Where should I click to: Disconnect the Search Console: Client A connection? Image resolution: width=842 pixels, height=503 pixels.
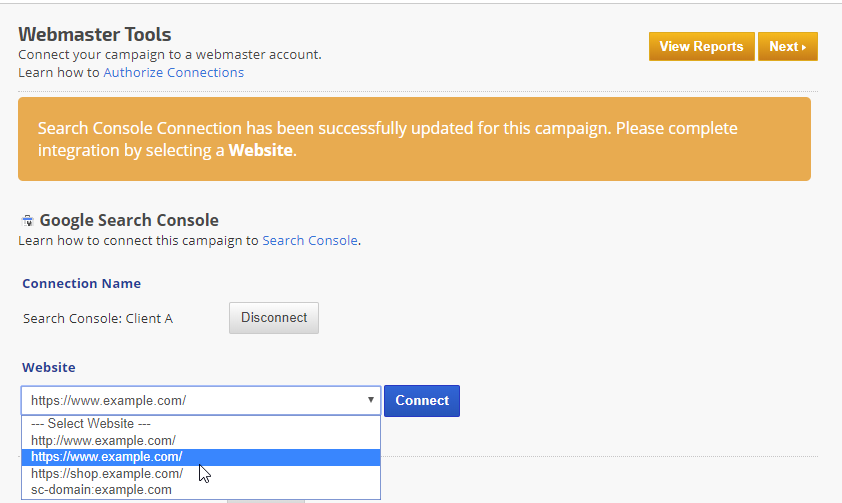pos(274,317)
